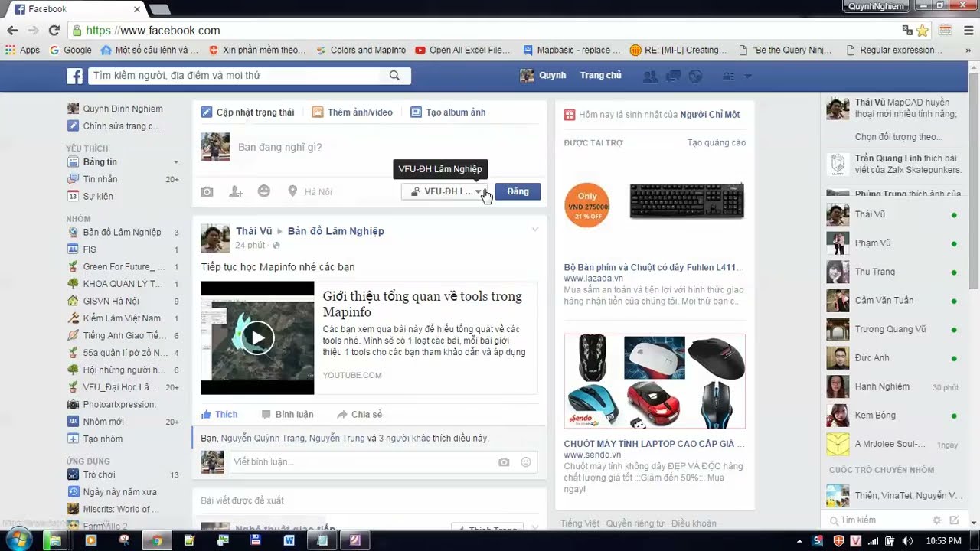
Task: Open chat with Cầm Văn Tuấn
Action: point(892,301)
